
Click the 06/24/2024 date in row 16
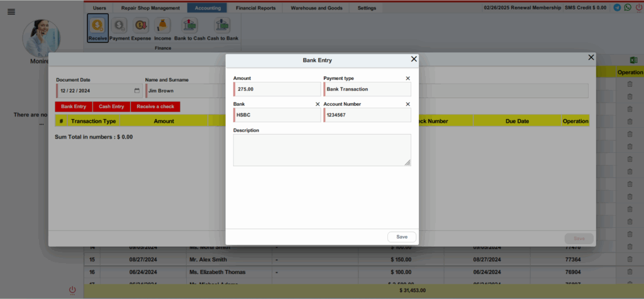coord(143,272)
